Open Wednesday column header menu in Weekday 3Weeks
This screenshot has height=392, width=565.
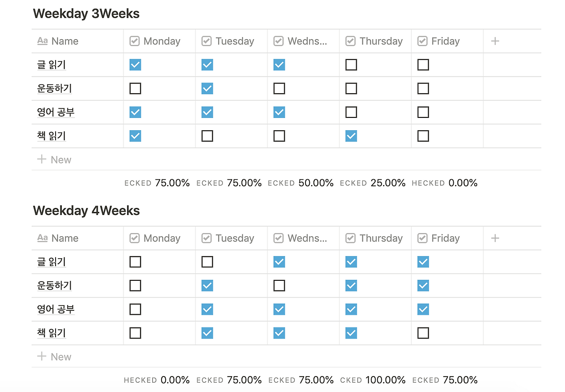point(303,41)
